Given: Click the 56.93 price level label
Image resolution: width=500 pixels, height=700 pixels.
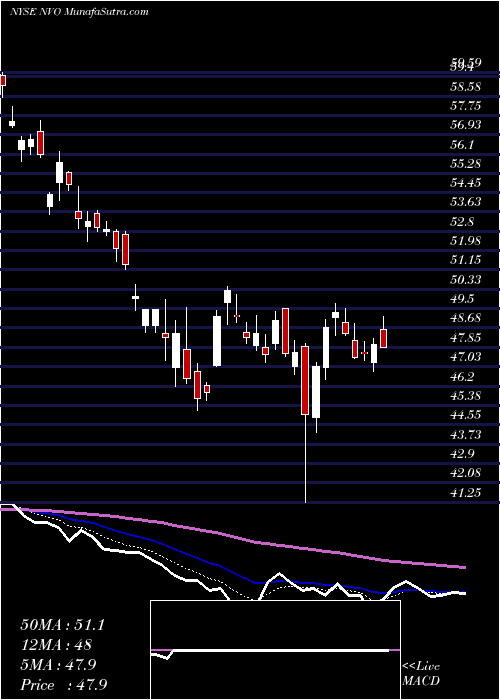Looking at the screenshot, I should [466, 125].
